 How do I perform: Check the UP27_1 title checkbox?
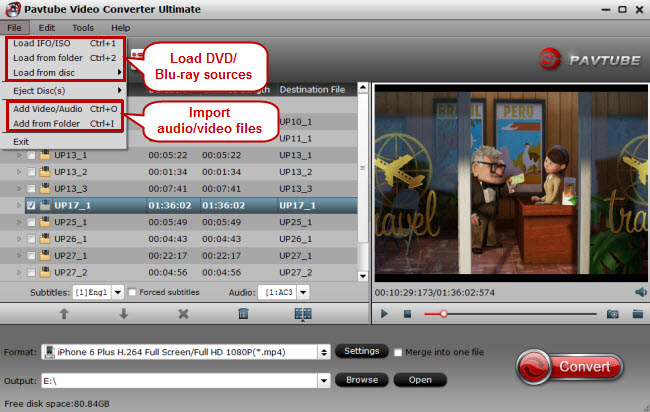point(31,256)
